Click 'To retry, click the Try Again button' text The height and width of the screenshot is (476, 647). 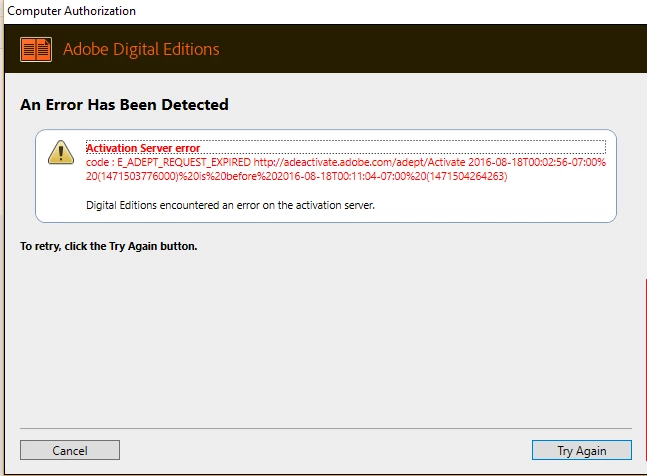[x=109, y=246]
